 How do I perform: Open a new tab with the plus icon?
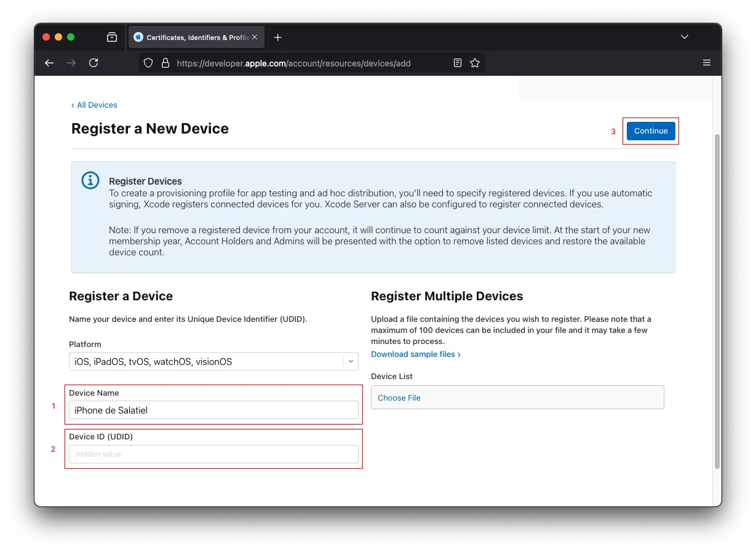point(277,38)
